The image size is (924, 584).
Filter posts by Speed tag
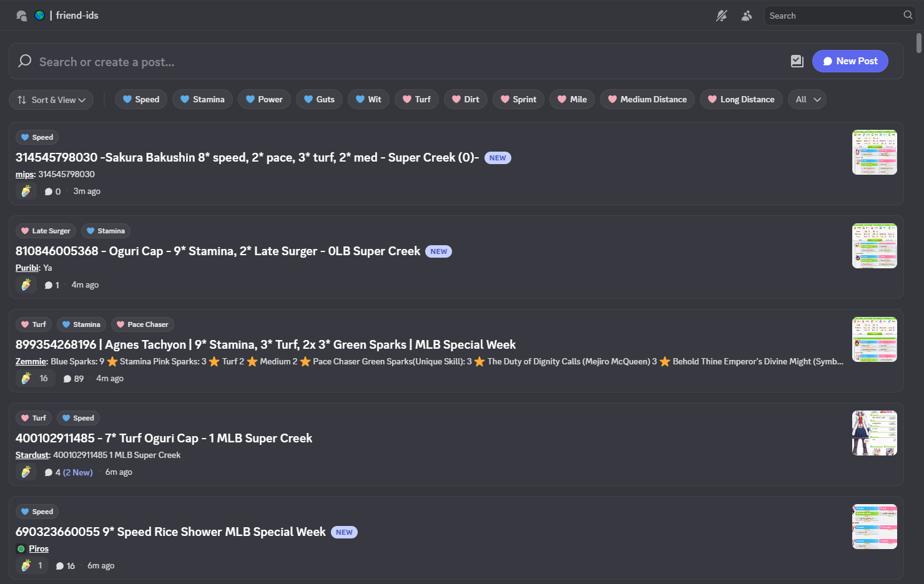(x=141, y=99)
